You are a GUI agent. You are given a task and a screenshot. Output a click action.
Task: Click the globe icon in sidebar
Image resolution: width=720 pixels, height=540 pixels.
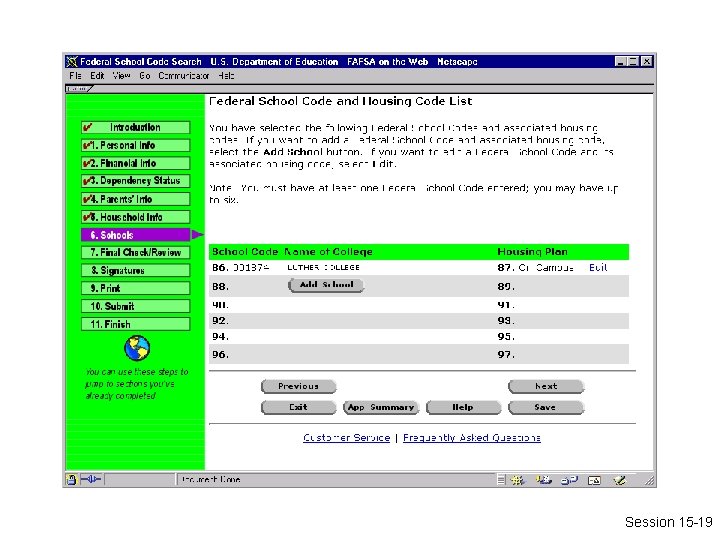[x=137, y=348]
